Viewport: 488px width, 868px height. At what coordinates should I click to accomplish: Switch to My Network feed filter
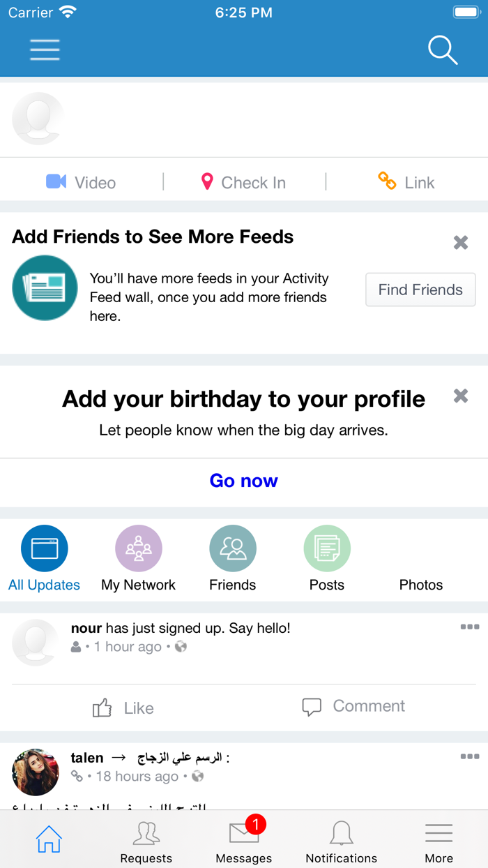pos(139,559)
